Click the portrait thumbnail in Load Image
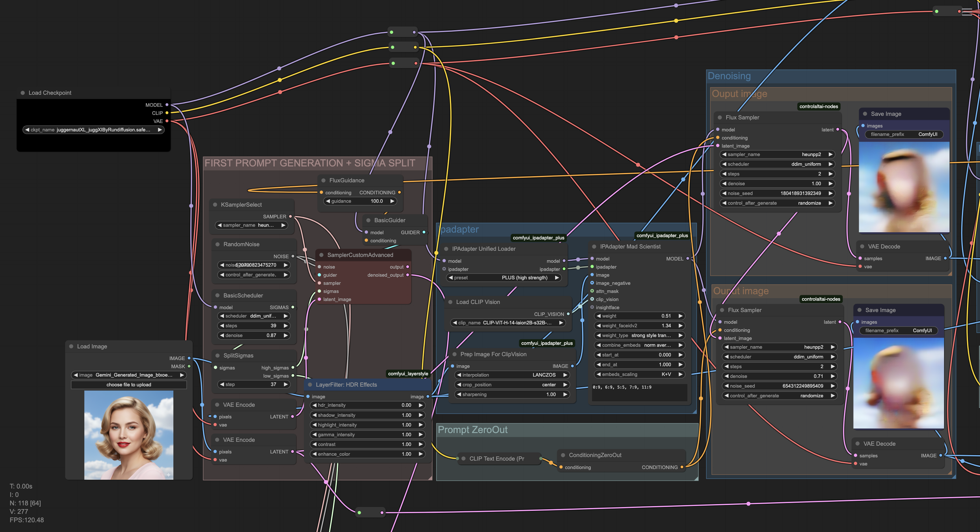 click(x=129, y=435)
